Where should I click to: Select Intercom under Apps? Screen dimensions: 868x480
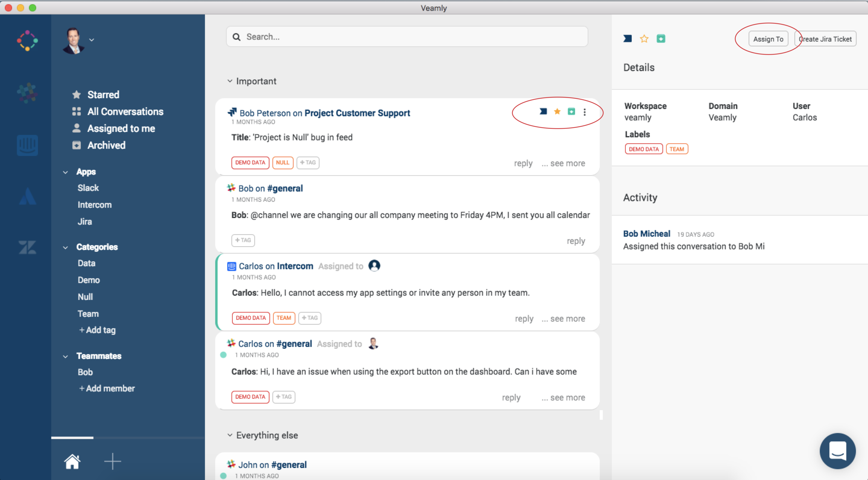tap(94, 205)
